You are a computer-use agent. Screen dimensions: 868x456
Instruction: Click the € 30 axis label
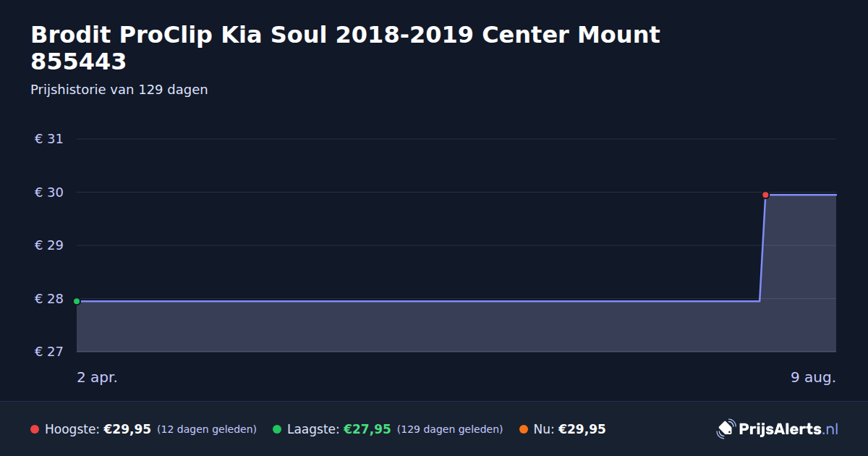click(48, 193)
